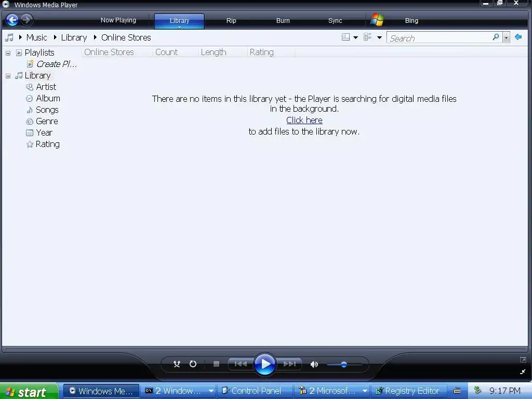The image size is (532, 399).
Task: Expand the arrow before Music breadcrumb
Action: coord(20,37)
